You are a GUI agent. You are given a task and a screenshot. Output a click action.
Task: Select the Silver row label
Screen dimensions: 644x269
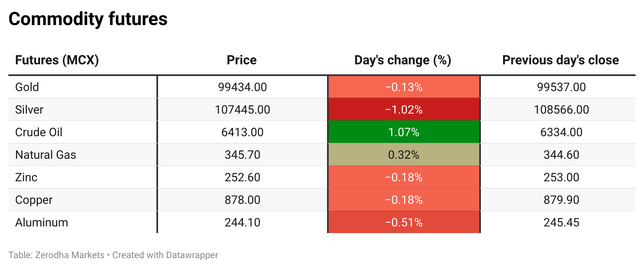pyautogui.click(x=29, y=110)
